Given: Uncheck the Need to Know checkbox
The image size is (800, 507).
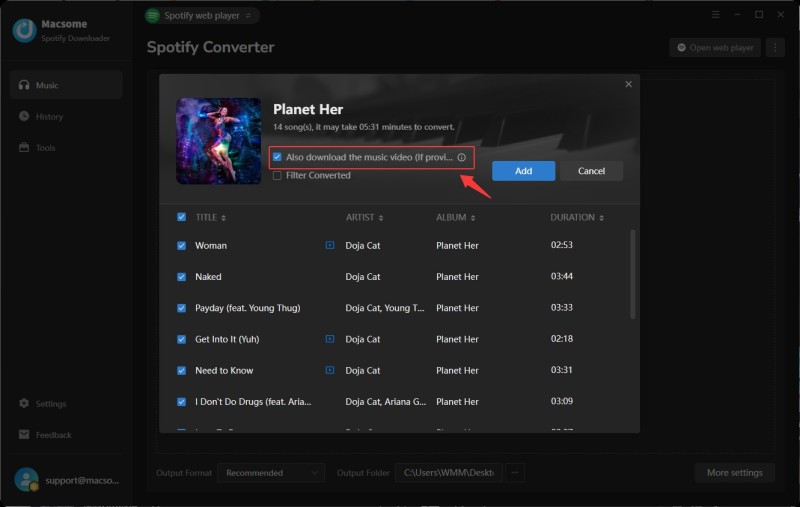Looking at the screenshot, I should [182, 370].
